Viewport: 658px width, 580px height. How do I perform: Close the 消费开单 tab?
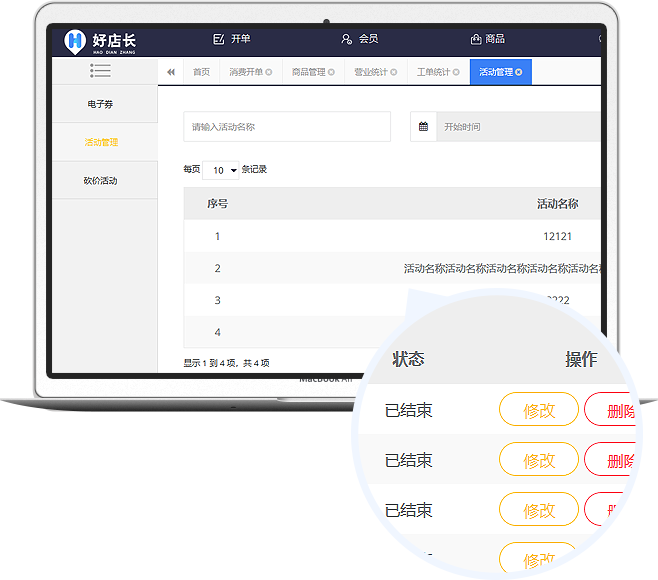click(x=268, y=72)
